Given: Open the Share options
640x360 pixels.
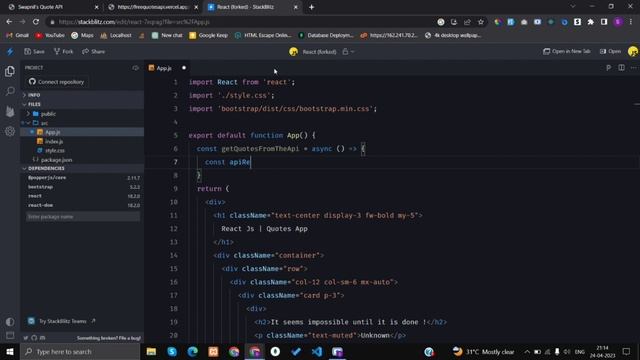Looking at the screenshot, I should 93,51.
